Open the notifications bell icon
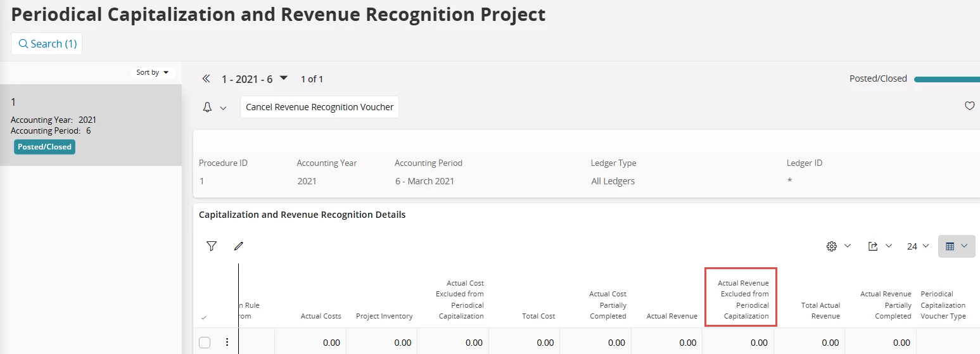 click(207, 107)
